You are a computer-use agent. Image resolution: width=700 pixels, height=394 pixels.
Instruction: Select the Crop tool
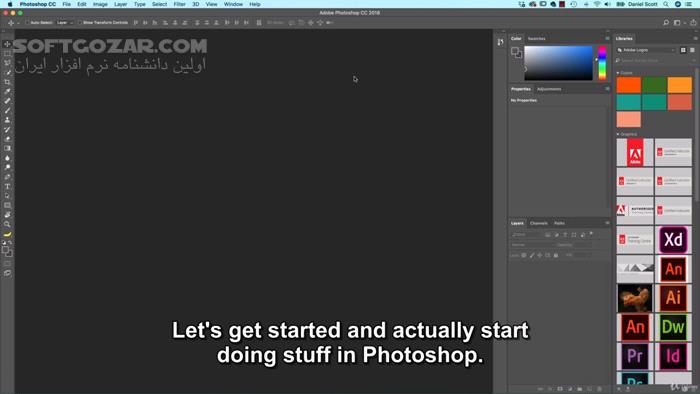[7, 82]
